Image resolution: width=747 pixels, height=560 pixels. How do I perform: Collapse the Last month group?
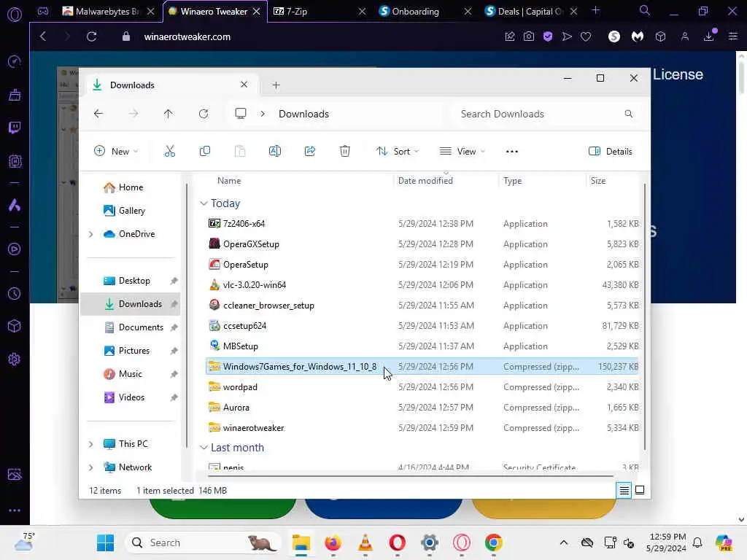coord(204,448)
